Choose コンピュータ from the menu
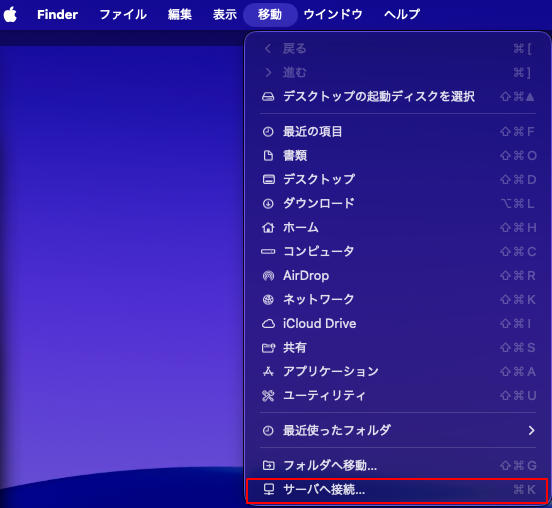The height and width of the screenshot is (508, 552). coord(398,251)
